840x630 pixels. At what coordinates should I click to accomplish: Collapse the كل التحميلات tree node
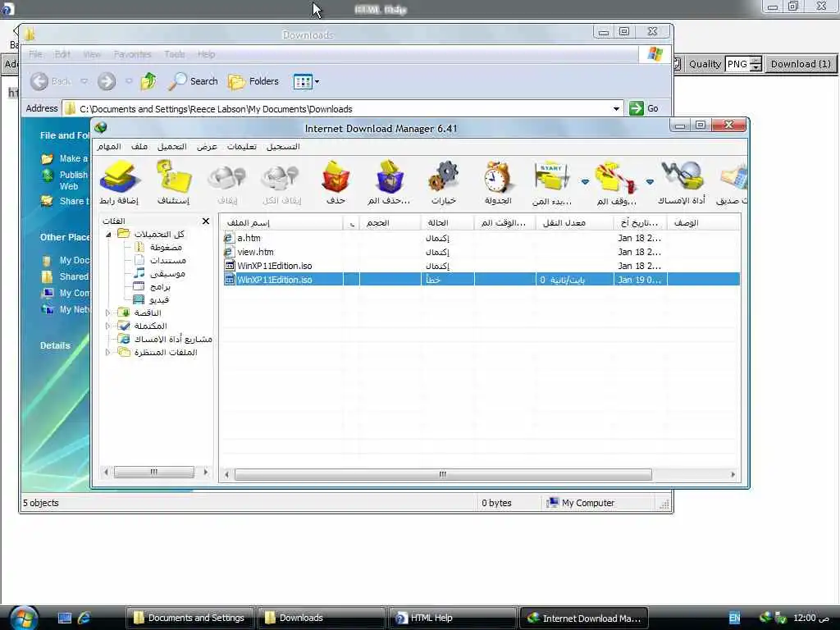[108, 234]
